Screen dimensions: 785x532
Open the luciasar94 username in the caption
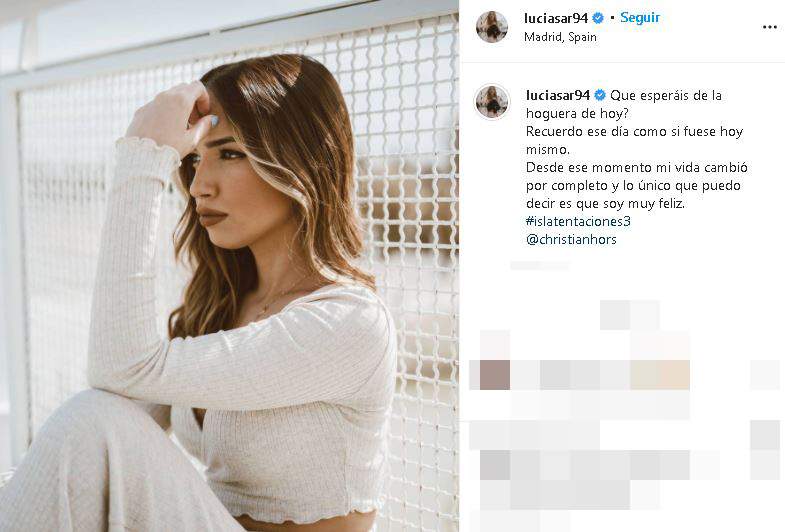pos(558,95)
